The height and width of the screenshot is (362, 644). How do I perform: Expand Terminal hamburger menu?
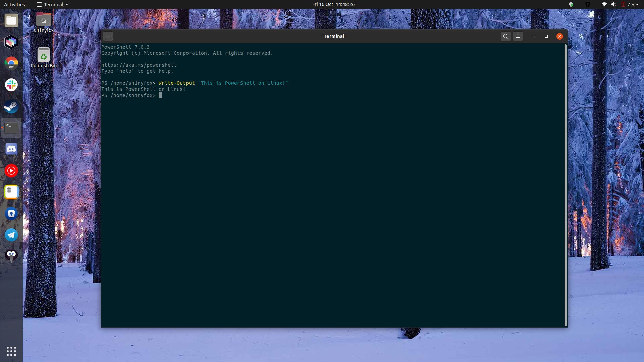518,36
